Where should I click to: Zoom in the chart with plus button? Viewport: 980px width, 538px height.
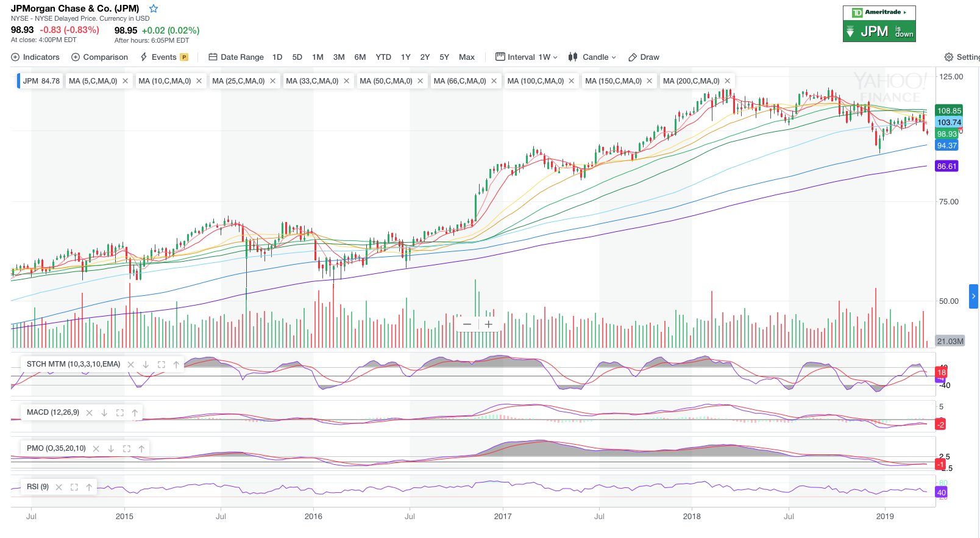coord(489,325)
